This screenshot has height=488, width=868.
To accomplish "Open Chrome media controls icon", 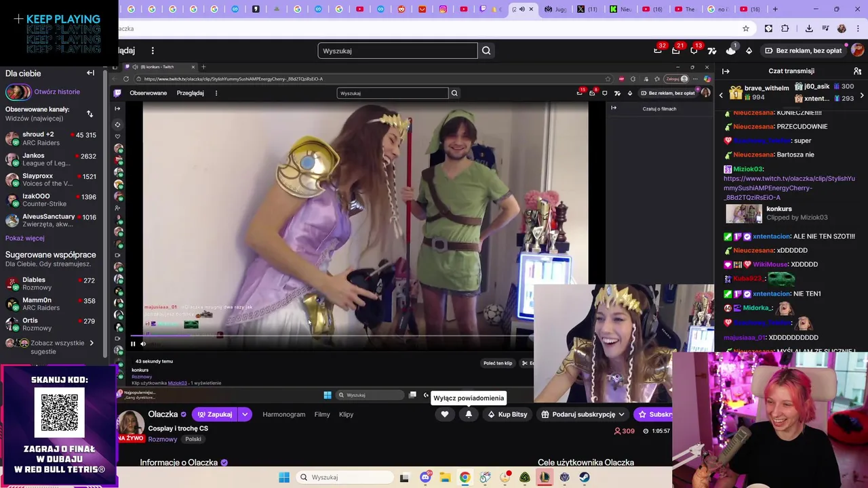I will click(x=825, y=28).
